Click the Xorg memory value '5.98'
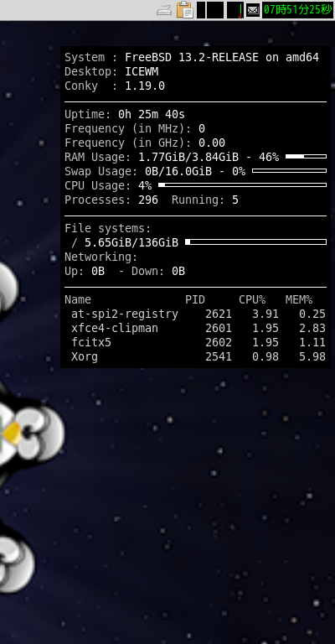 click(312, 357)
